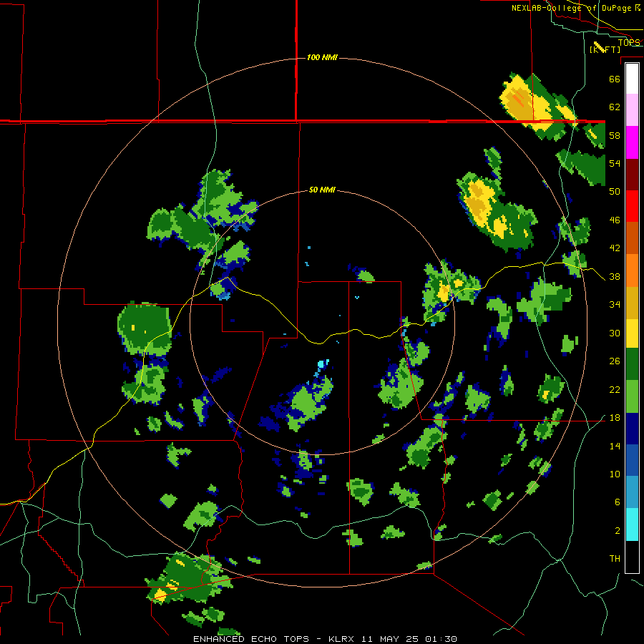The height and width of the screenshot is (644, 644).
Task: Pick the 34 legend number
Action: point(615,305)
